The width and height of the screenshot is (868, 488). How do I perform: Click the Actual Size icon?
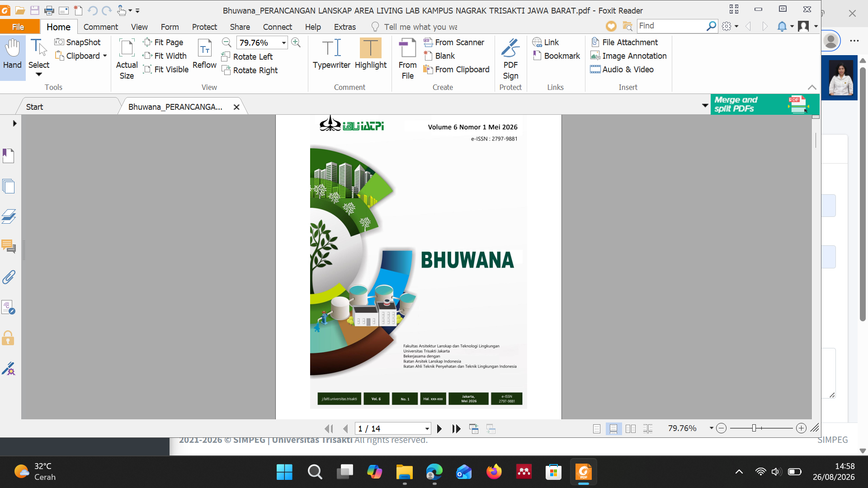pyautogui.click(x=127, y=59)
